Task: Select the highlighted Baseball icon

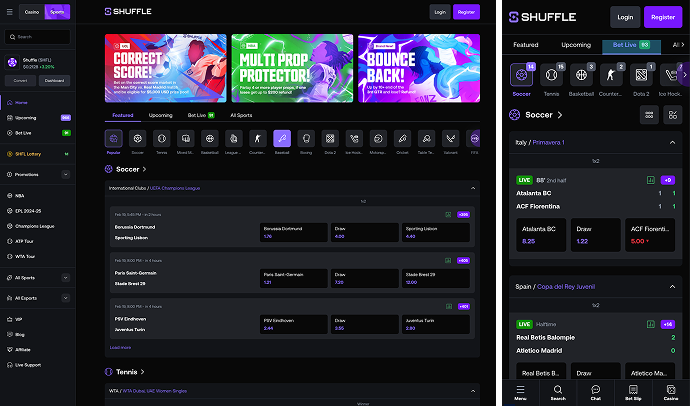Action: coord(282,139)
